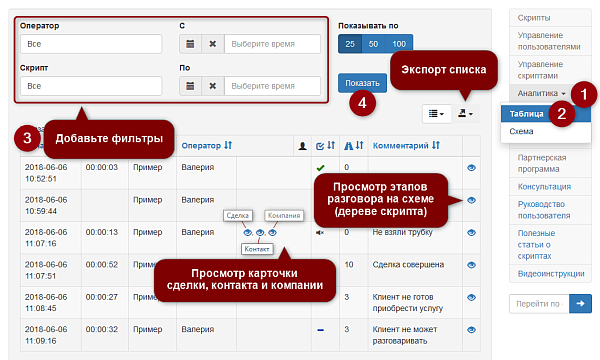Show 50 rows per page

(x=373, y=44)
